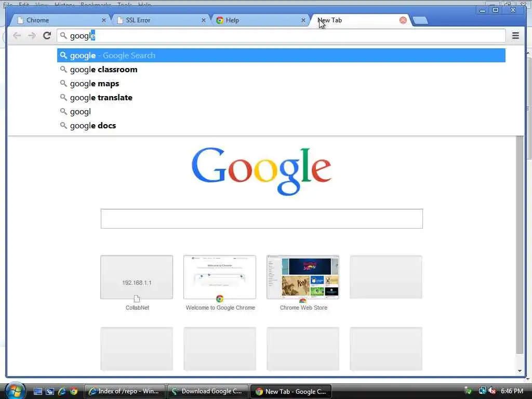Click the 6:46 PM clock

pyautogui.click(x=512, y=391)
